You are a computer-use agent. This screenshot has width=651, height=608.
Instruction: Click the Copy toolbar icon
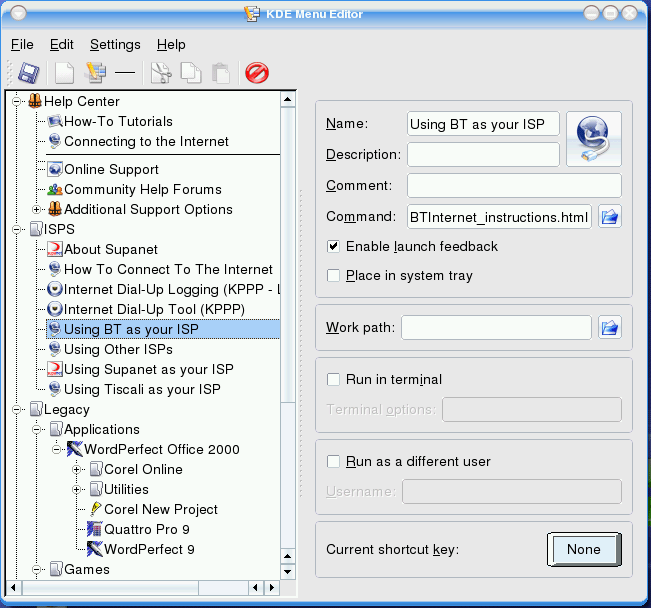pos(190,72)
